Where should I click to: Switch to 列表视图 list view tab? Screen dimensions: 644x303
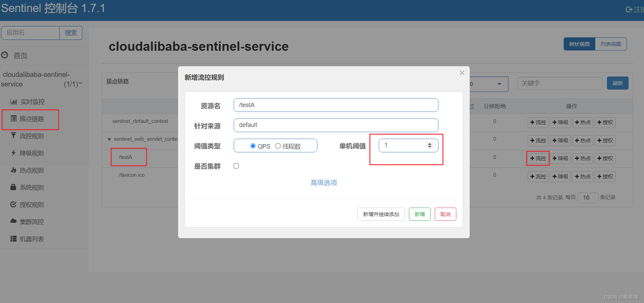(x=611, y=44)
